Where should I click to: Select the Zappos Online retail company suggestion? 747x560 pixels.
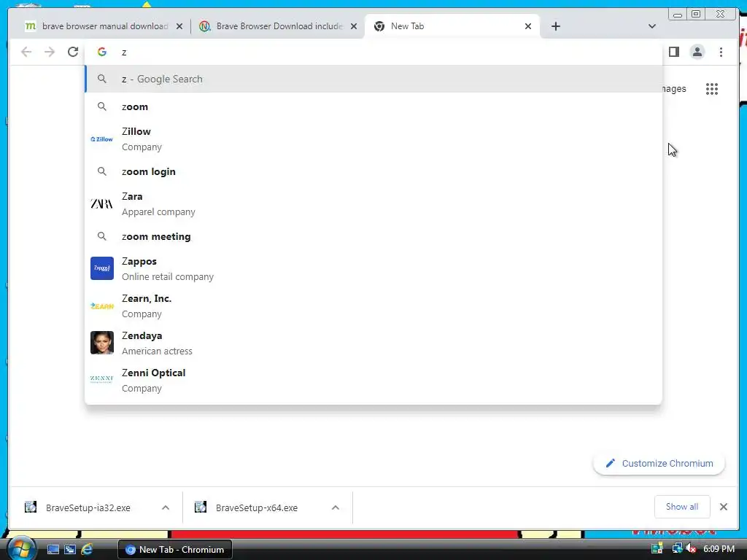(x=373, y=268)
